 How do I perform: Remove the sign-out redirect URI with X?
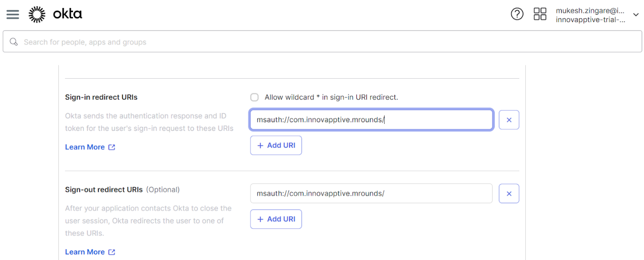coord(509,194)
